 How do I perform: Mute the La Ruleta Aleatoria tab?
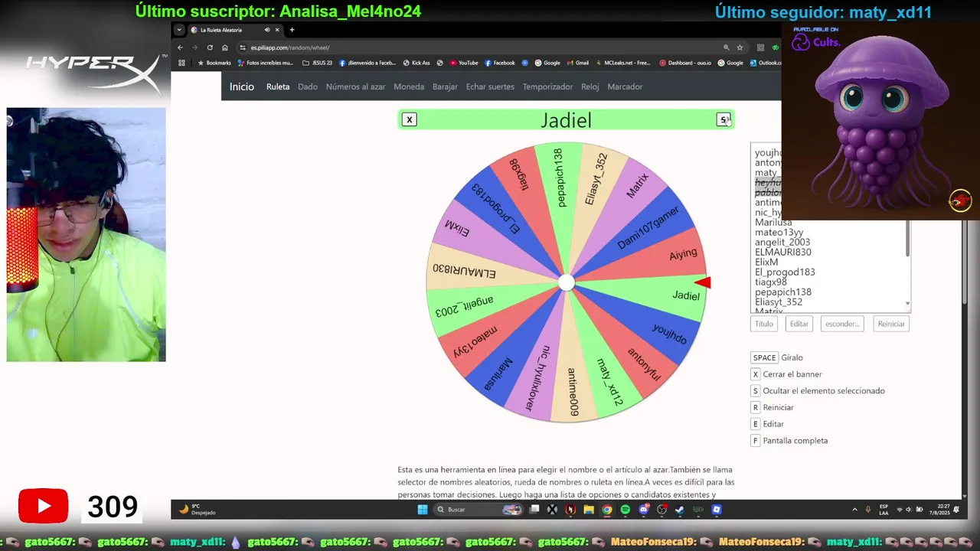point(267,30)
